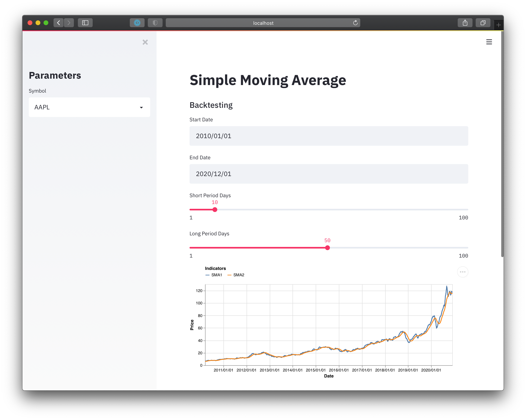526x420 pixels.
Task: Reload the localhost page
Action: click(355, 23)
